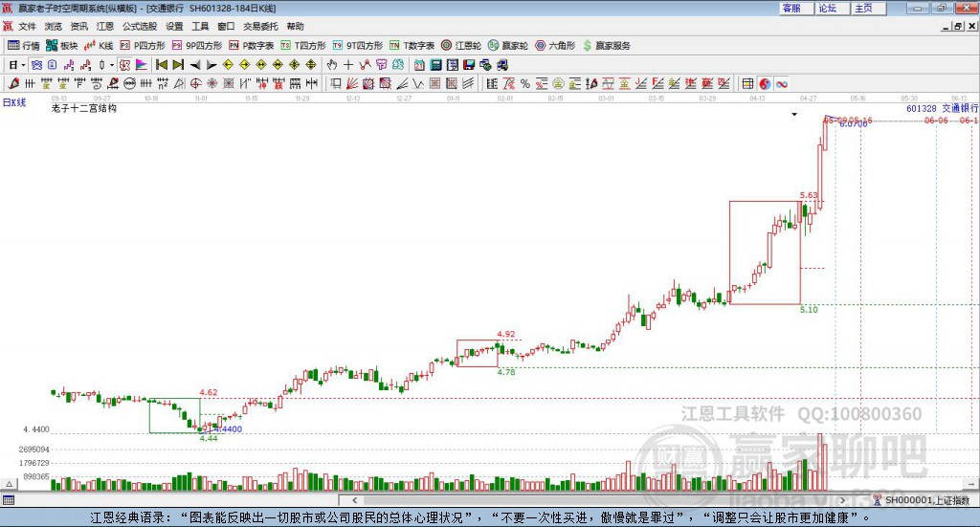Click the 论坛 forum button
Image resolution: width=980 pixels, height=527 pixels.
[833, 8]
